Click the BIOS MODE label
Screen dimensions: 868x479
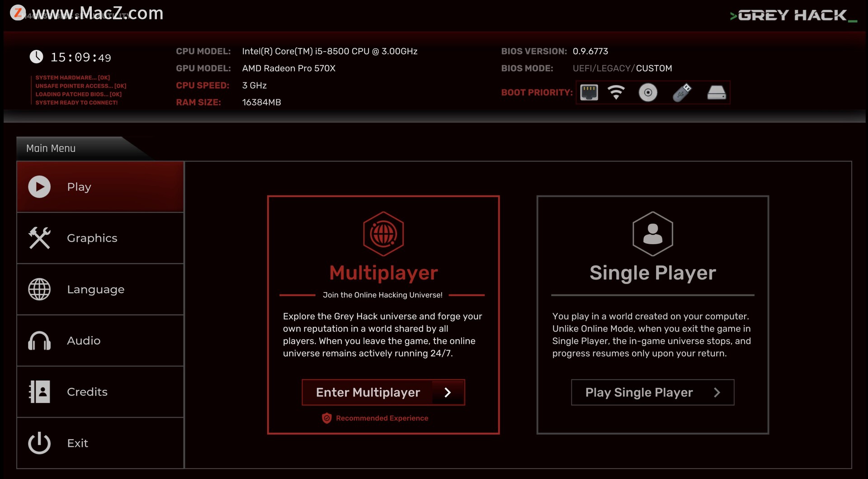[527, 68]
